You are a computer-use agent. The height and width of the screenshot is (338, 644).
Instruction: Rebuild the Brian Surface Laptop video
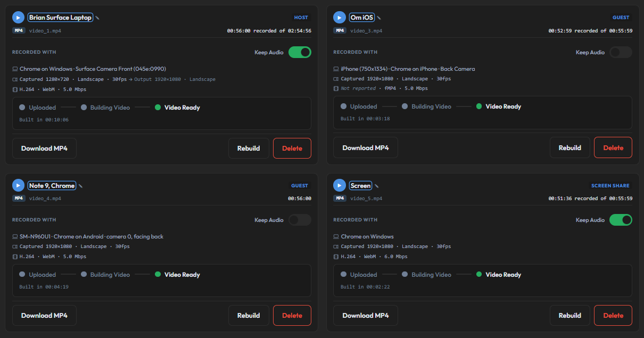pos(249,148)
